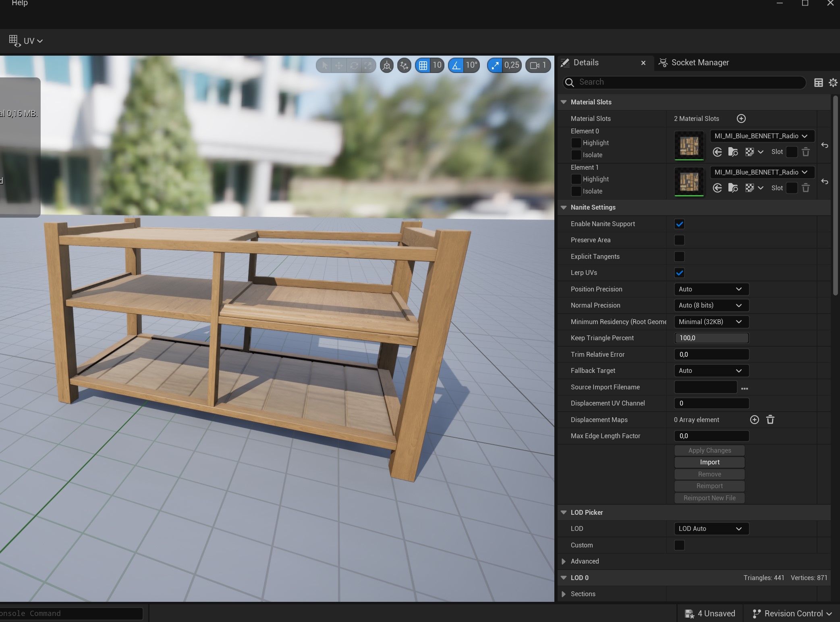
Task: Reset Element 0 material to default
Action: (x=825, y=145)
